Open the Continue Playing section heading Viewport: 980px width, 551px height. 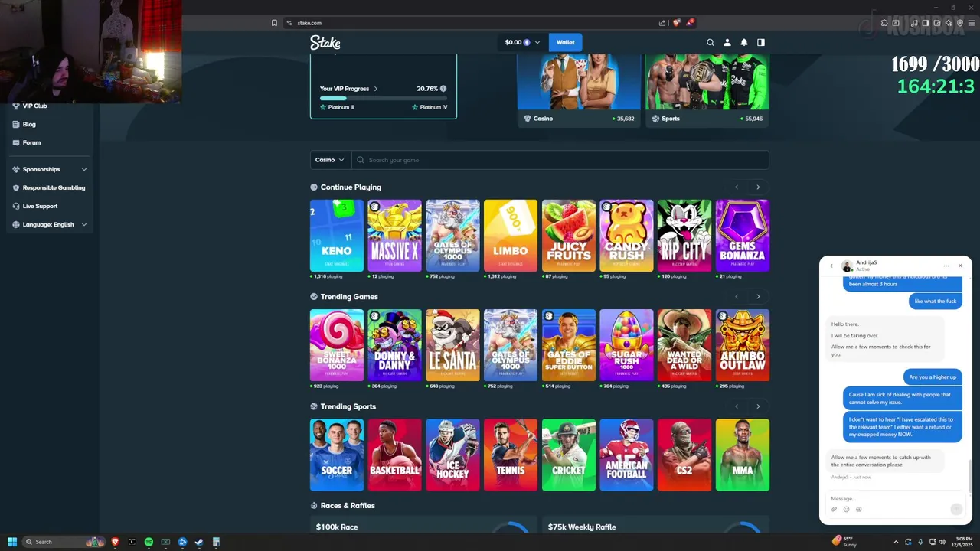click(351, 187)
